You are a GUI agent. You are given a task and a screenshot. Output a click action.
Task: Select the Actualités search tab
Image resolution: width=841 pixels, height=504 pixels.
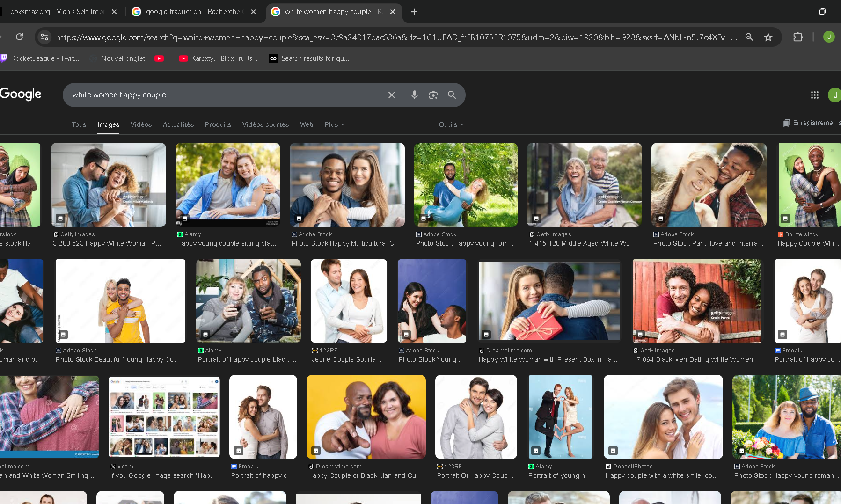[x=178, y=124]
